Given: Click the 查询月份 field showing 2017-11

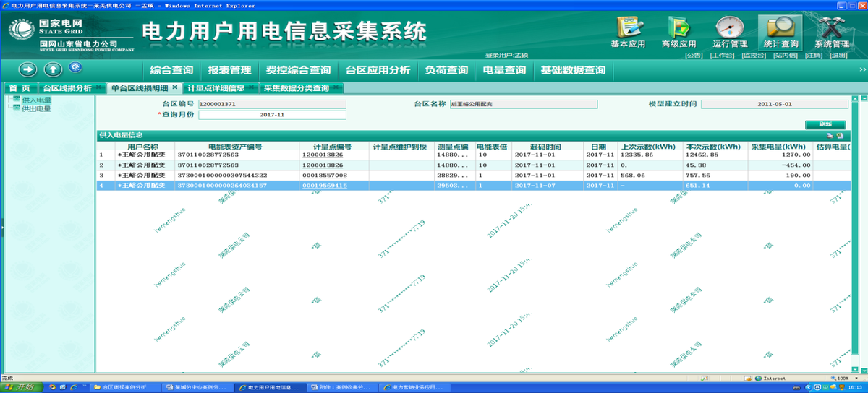Looking at the screenshot, I should point(272,114).
